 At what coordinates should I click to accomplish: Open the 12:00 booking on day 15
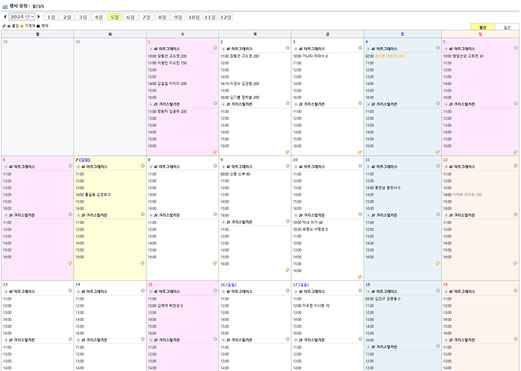tap(165, 305)
